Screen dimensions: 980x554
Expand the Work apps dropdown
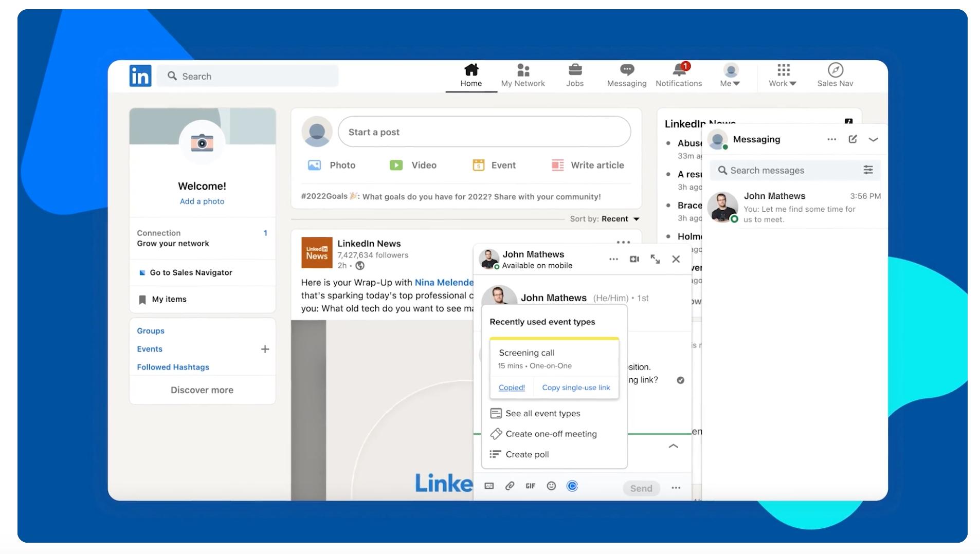click(x=783, y=75)
